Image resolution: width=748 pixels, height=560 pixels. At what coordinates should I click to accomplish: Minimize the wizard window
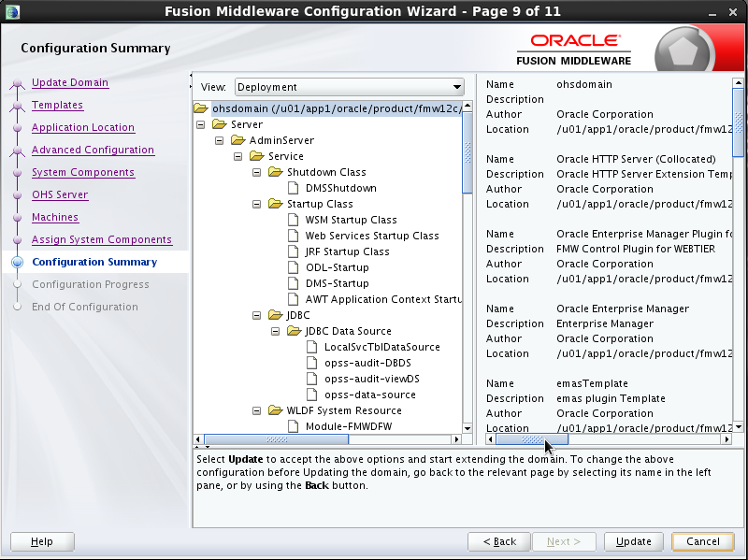pos(712,13)
